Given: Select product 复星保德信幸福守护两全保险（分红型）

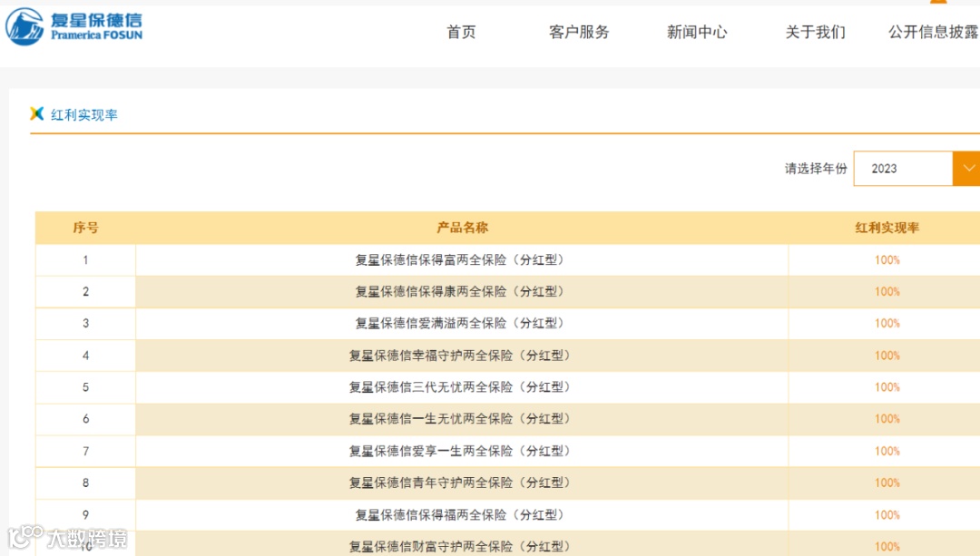Looking at the screenshot, I should pyautogui.click(x=462, y=356).
